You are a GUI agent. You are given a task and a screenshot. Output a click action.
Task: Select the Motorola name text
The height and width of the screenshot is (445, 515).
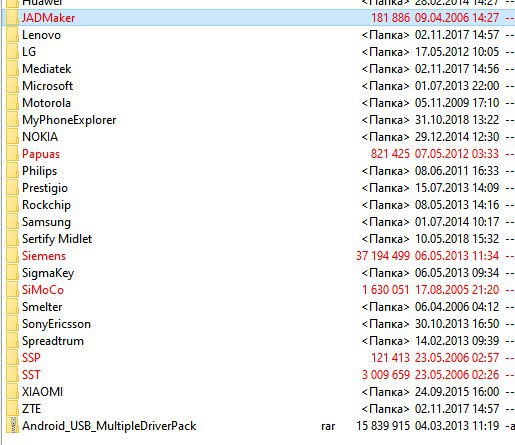(x=46, y=103)
